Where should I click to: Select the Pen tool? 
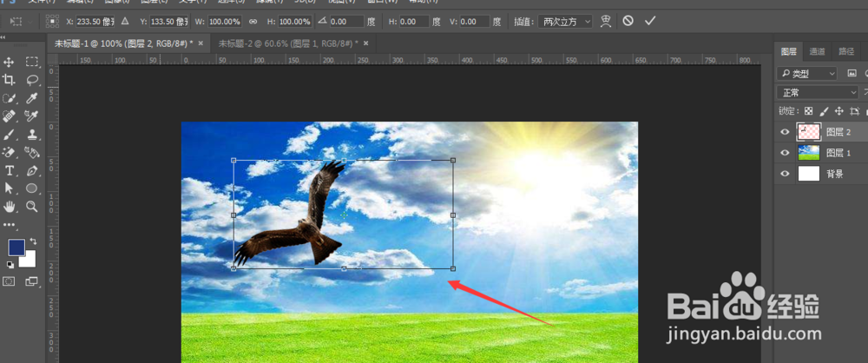point(32,170)
